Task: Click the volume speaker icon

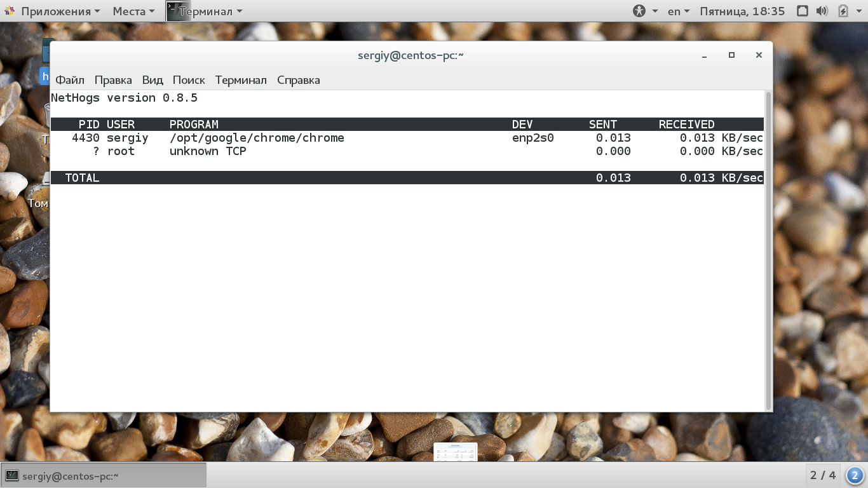Action: point(822,11)
